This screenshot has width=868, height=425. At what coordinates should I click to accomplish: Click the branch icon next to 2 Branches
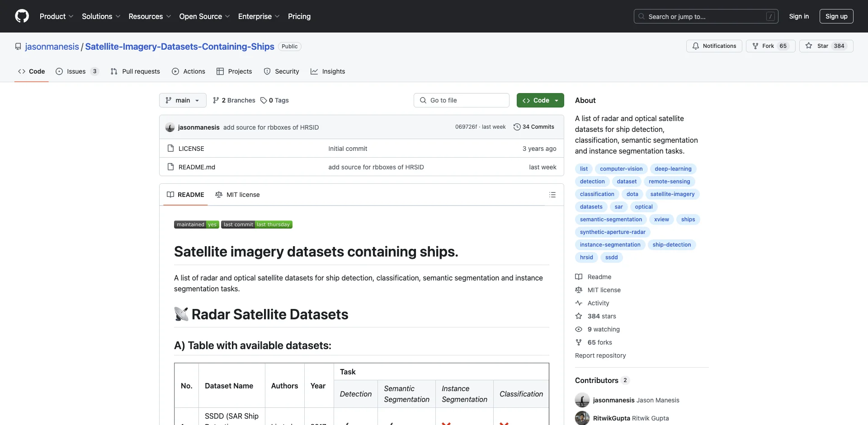[216, 100]
